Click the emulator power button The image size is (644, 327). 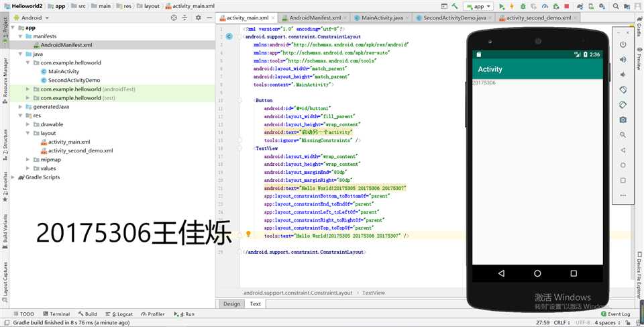tap(623, 44)
